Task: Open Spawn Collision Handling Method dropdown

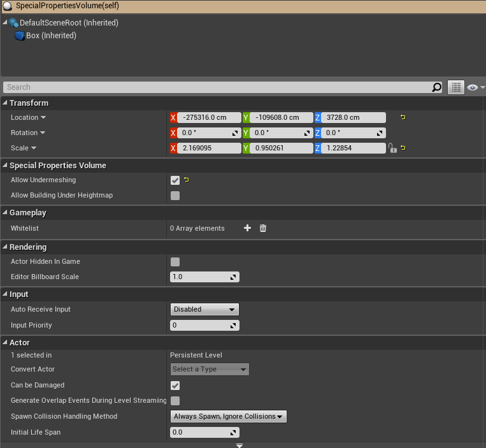Action: pyautogui.click(x=228, y=416)
